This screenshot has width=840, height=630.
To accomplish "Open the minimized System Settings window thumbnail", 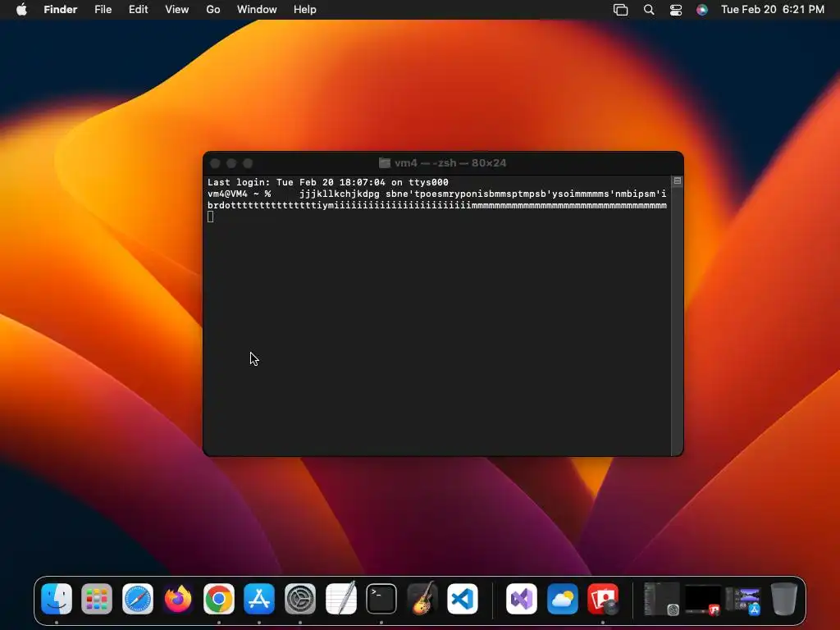I will tap(662, 599).
